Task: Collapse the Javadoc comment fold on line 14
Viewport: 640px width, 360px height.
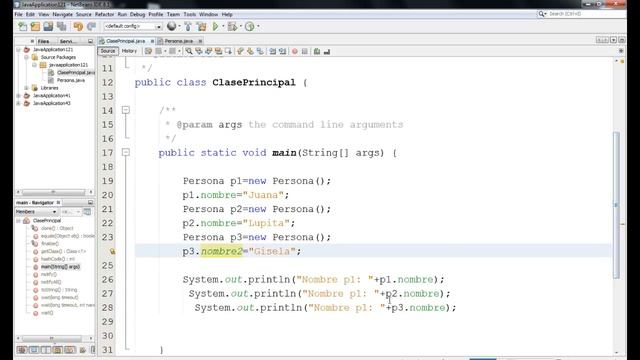Action: 126,110
